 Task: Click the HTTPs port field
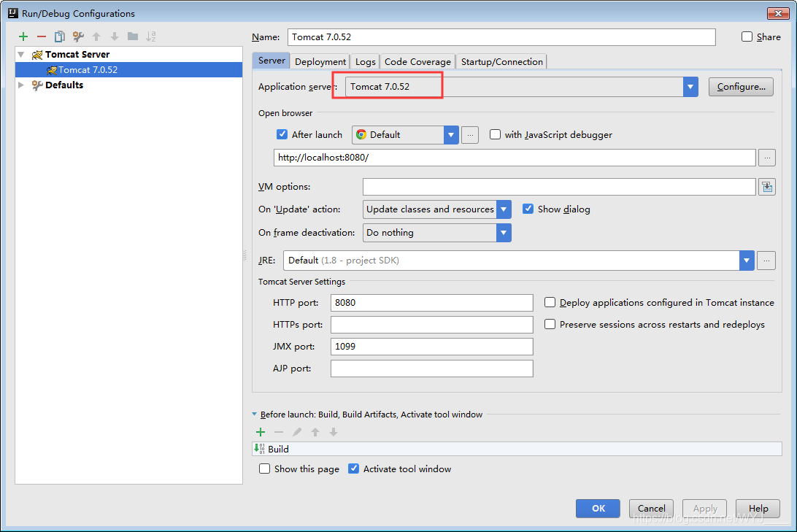(431, 325)
